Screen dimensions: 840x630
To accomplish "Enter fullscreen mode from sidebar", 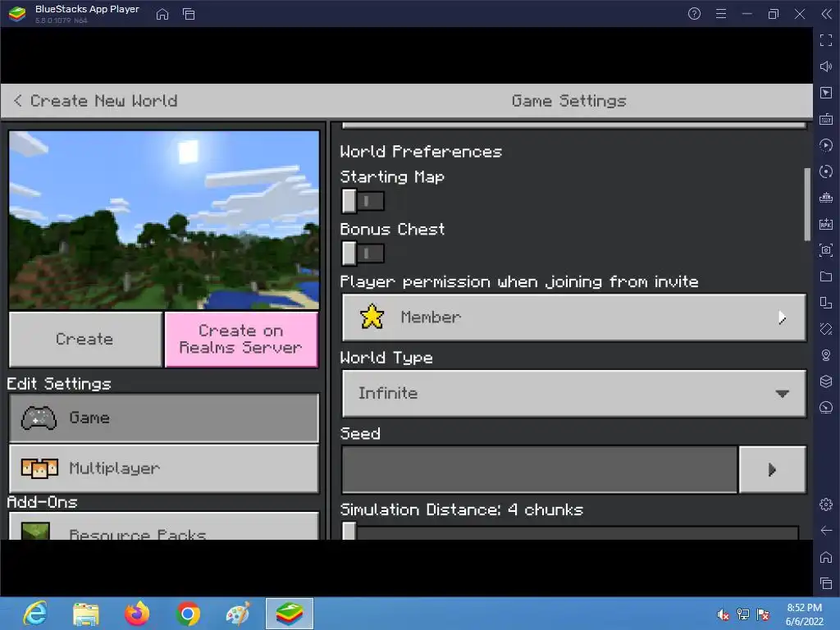I will pos(826,40).
